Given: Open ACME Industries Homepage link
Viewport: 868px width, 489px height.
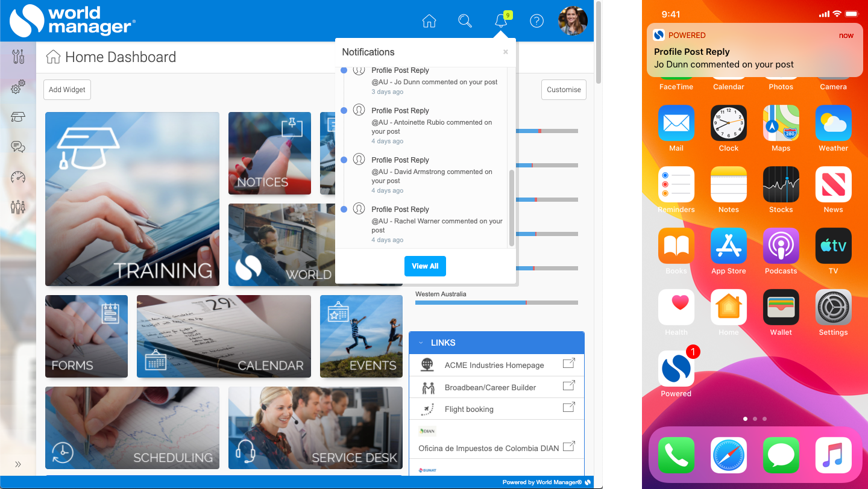Looking at the screenshot, I should tap(494, 365).
